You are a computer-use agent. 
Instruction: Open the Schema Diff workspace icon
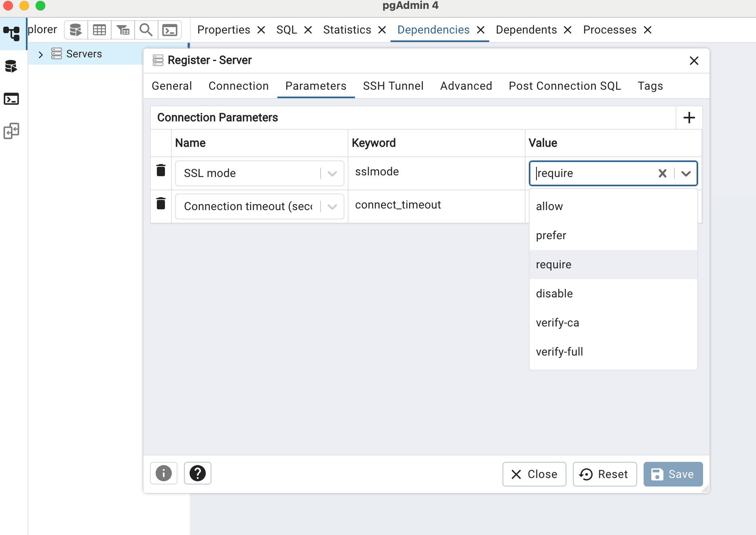[11, 131]
